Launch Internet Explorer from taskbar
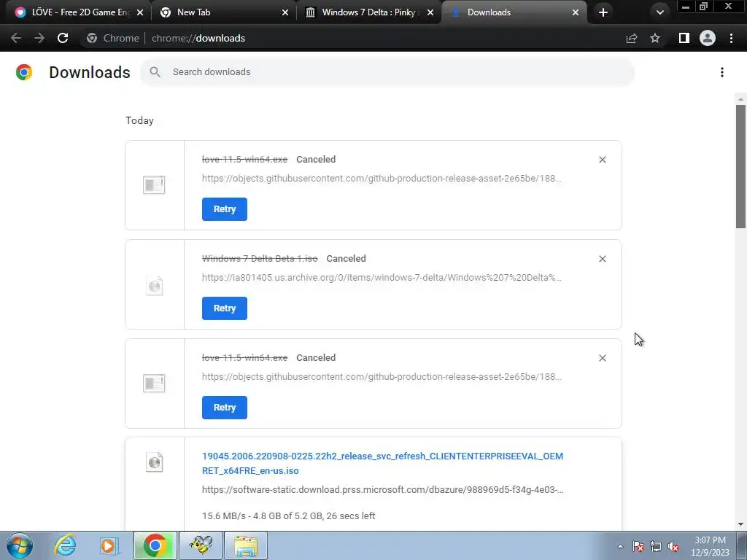The height and width of the screenshot is (560, 747). [x=65, y=545]
